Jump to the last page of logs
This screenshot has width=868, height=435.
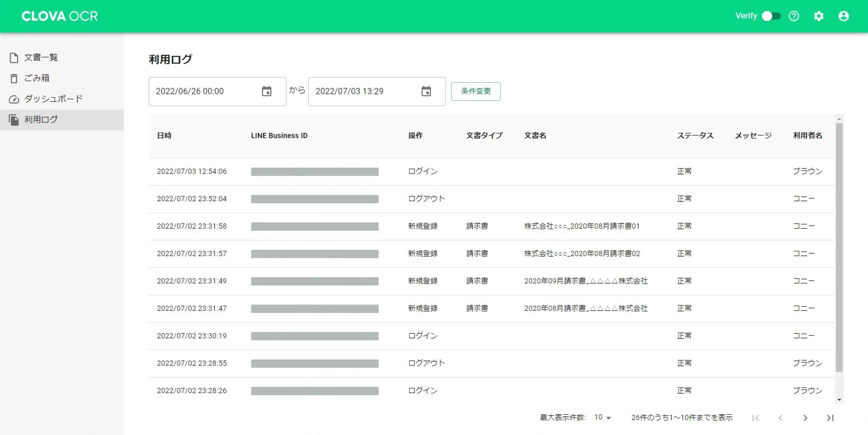(830, 418)
